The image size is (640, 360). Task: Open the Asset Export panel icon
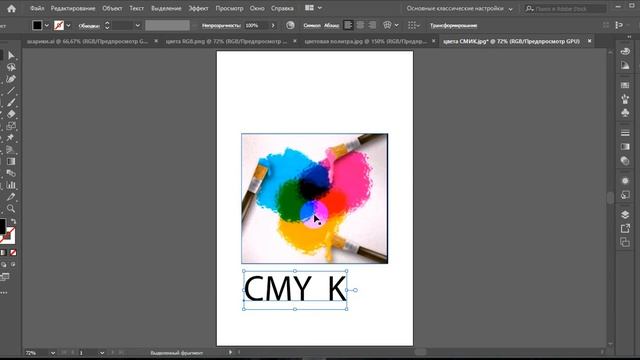(625, 229)
